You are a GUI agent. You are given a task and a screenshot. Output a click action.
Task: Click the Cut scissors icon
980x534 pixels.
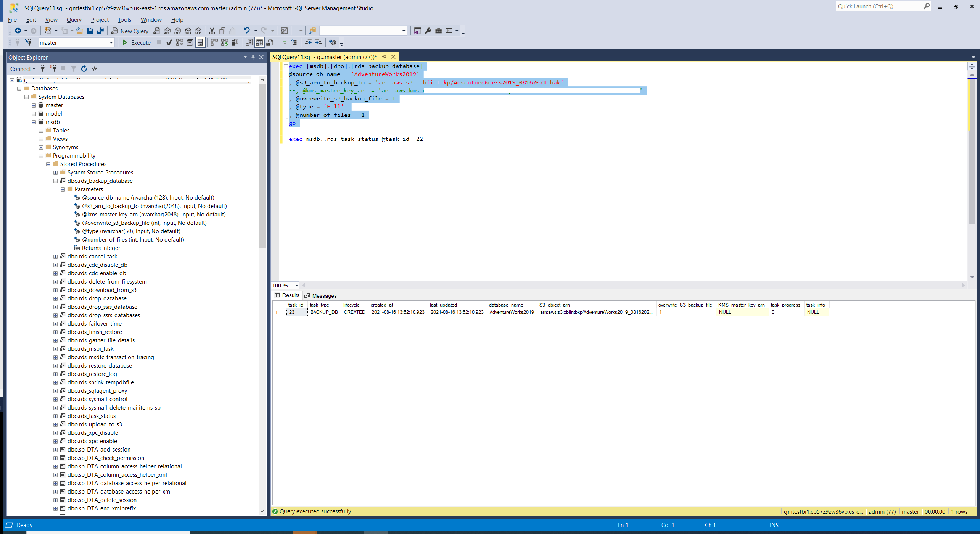coord(212,31)
